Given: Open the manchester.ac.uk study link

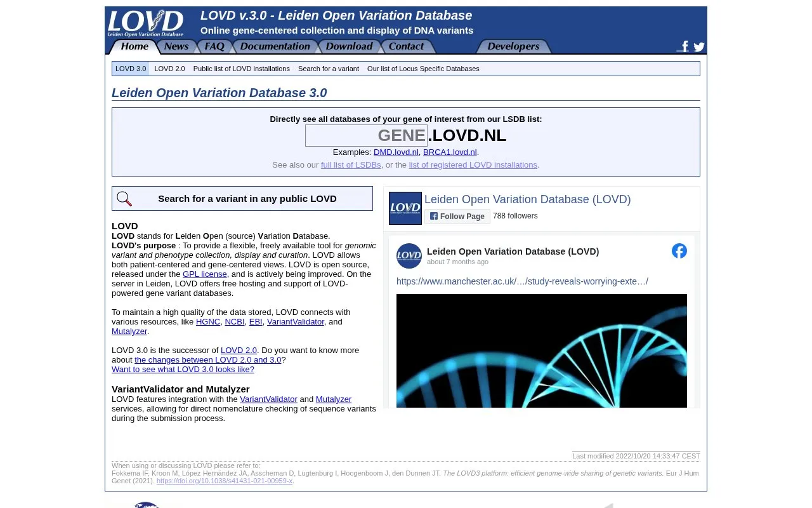Looking at the screenshot, I should tap(522, 281).
